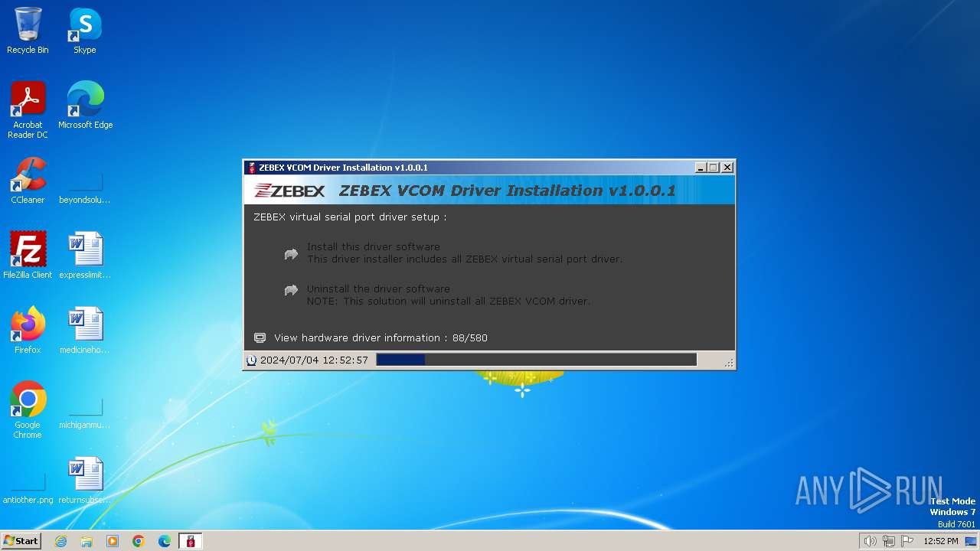Open File Explorer from taskbar
This screenshot has height=551, width=980.
[87, 541]
